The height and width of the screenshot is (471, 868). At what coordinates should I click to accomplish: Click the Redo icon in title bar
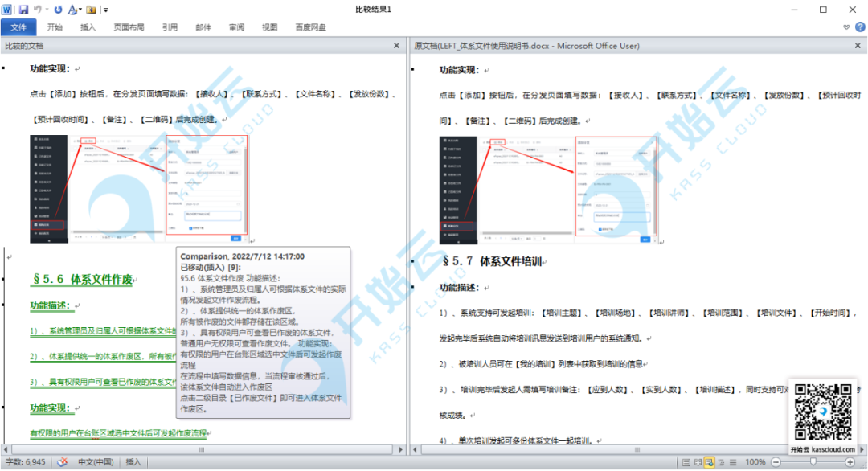[58, 10]
